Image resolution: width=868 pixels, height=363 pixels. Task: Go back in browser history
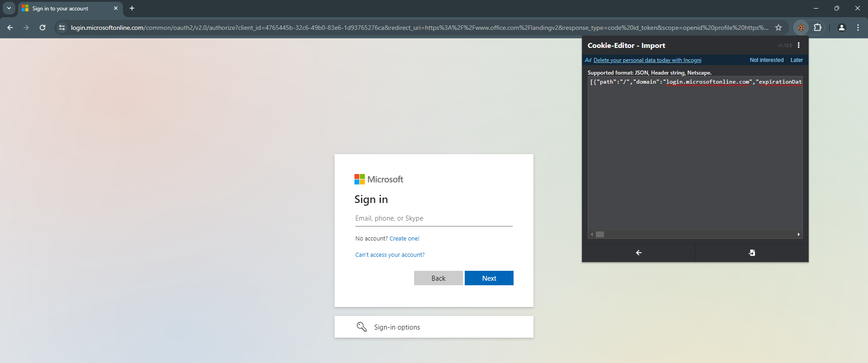(x=10, y=28)
